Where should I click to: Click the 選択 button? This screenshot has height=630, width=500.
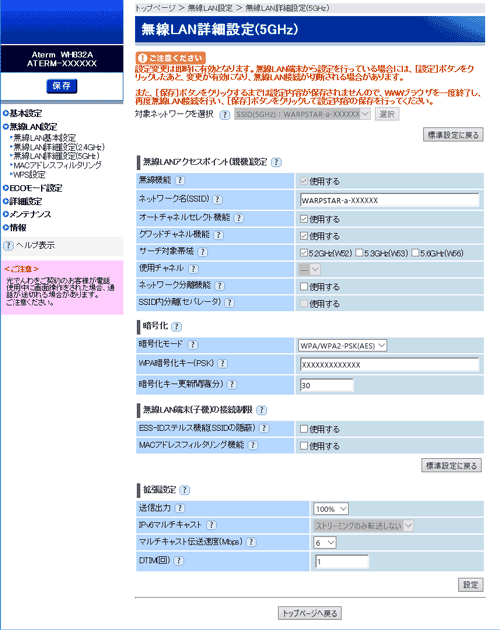point(387,115)
